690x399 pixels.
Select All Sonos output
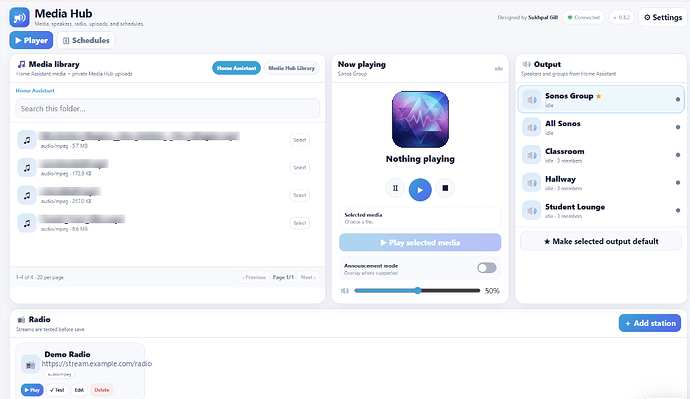tap(601, 127)
